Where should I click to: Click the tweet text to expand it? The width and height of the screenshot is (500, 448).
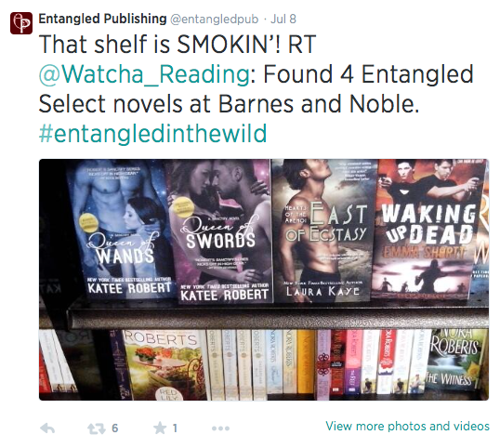[x=255, y=89]
